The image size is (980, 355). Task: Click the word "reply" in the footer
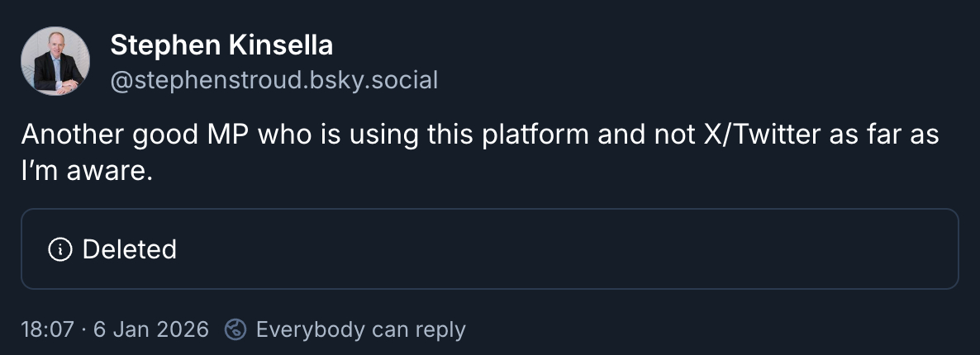(440, 329)
